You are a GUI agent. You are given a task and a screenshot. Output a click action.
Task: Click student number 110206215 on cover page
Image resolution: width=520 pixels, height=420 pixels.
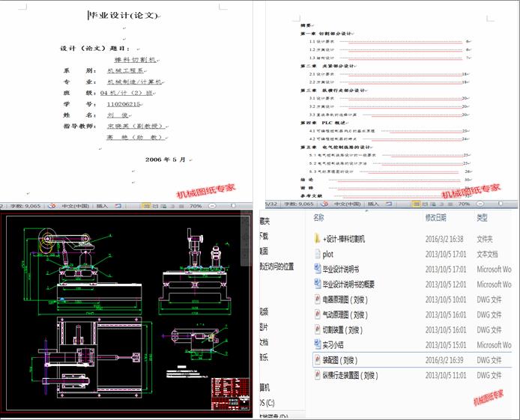coord(124,104)
